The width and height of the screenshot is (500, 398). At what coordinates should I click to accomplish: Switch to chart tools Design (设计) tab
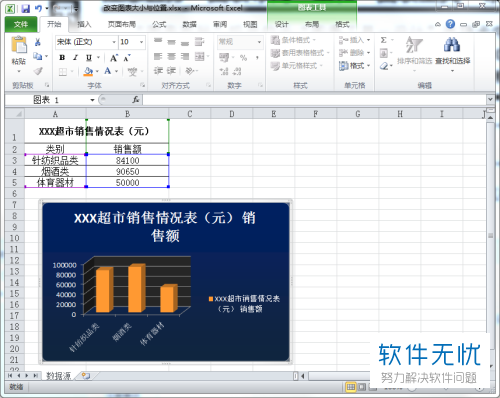point(282,24)
